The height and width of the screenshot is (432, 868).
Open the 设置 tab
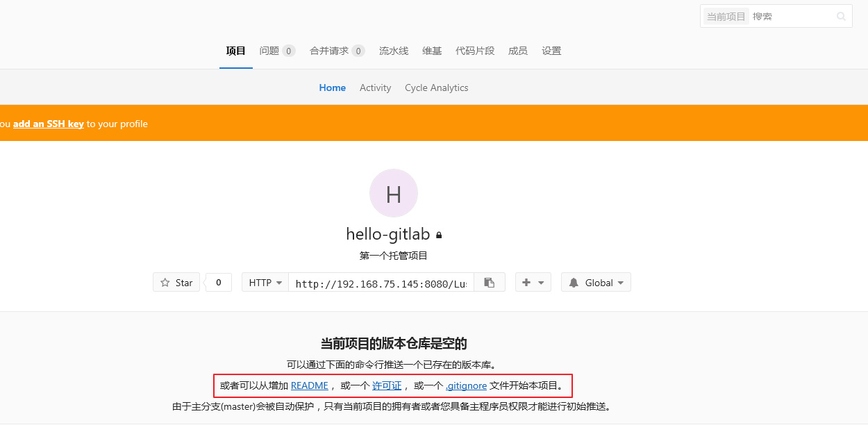pyautogui.click(x=551, y=51)
